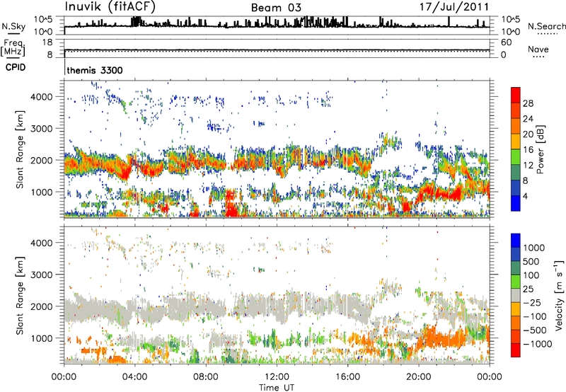This screenshot has width=566, height=392.
Task: Click the "N.Search" legend label
Action: tap(546, 26)
